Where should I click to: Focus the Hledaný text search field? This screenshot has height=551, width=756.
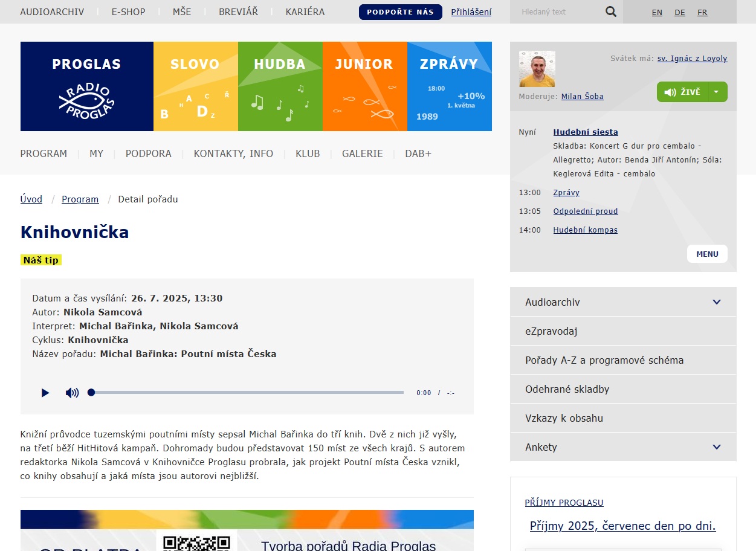click(556, 11)
